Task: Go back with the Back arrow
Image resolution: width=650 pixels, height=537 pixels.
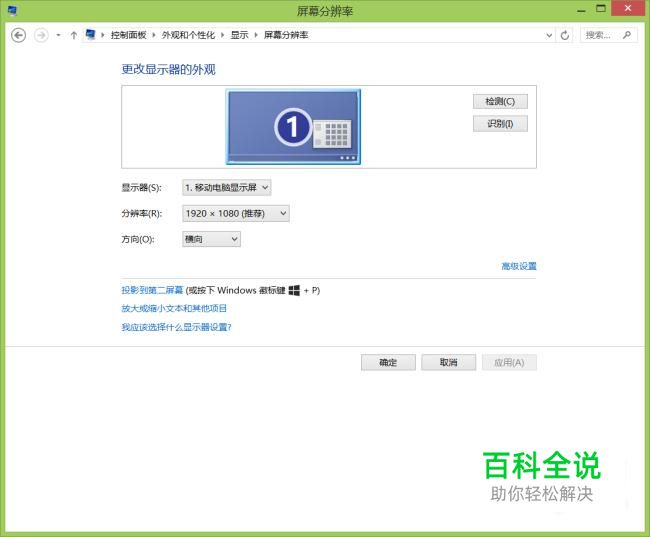Action: [18, 35]
